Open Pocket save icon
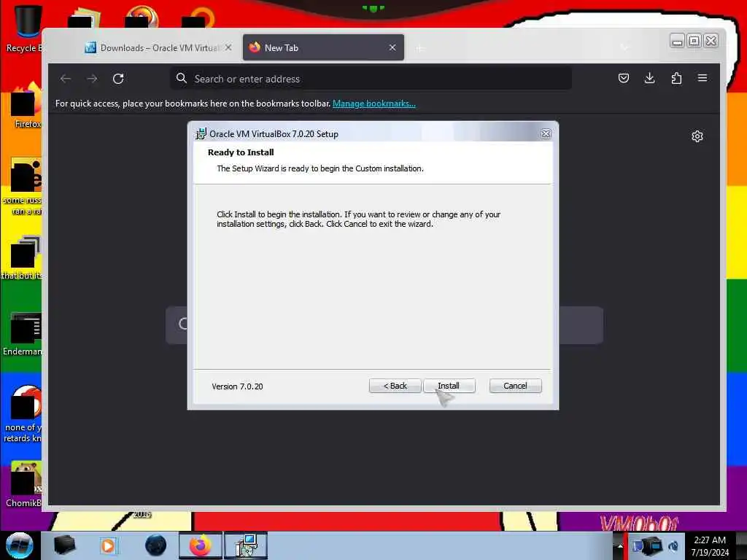 click(x=623, y=78)
